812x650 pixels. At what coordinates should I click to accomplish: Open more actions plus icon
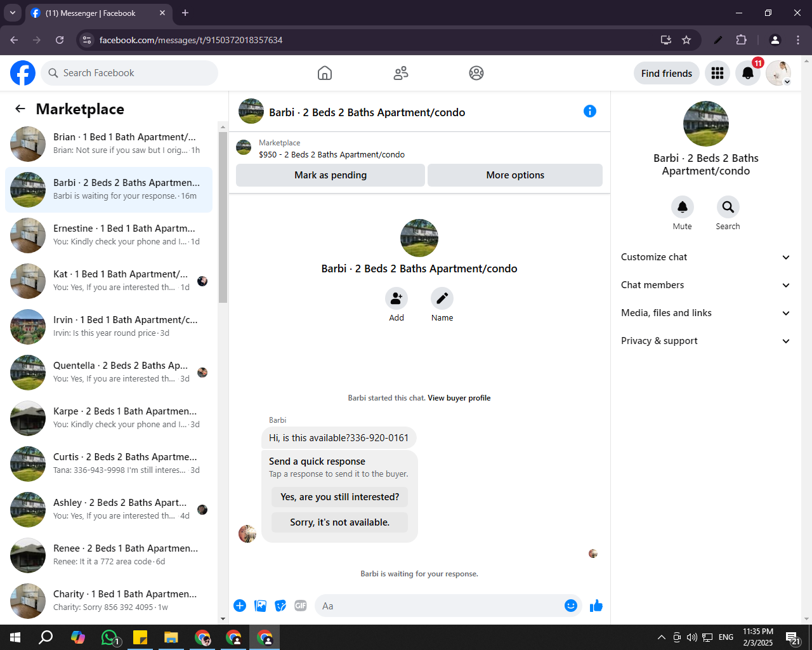(x=240, y=606)
